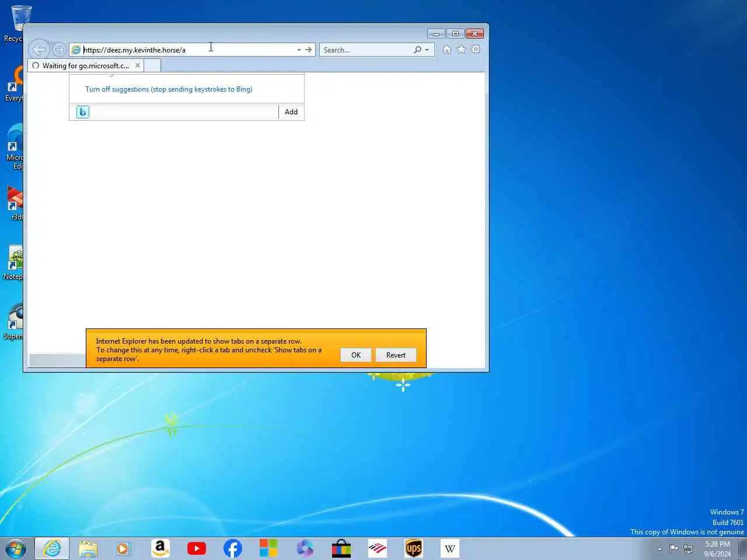Open Windows Media Player taskbar icon
This screenshot has width=747, height=560.
tap(124, 548)
